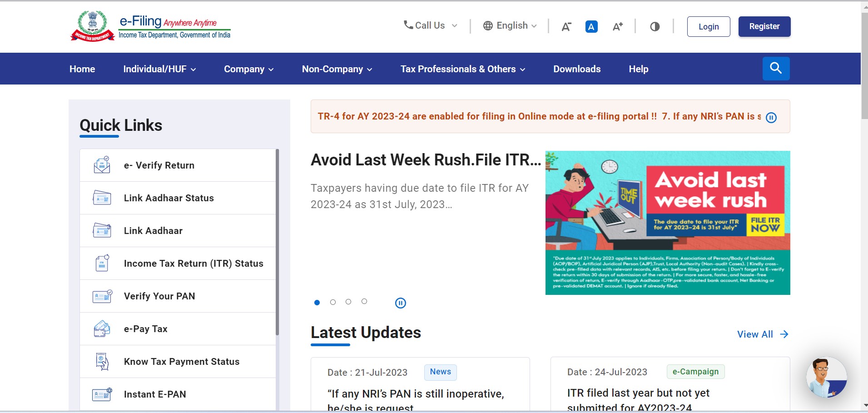Go to the Home menu item
This screenshot has height=413, width=868.
click(82, 69)
